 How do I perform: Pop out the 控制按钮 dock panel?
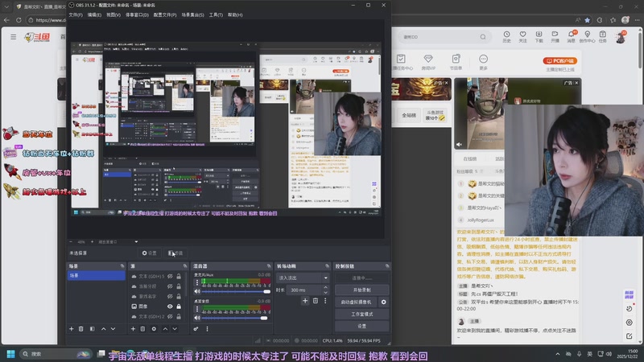(387, 266)
